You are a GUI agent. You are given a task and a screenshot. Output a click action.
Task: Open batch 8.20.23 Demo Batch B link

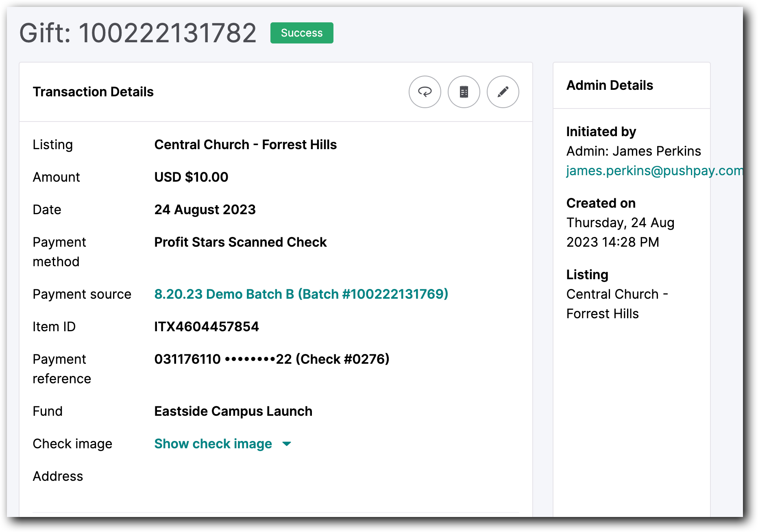(x=301, y=294)
